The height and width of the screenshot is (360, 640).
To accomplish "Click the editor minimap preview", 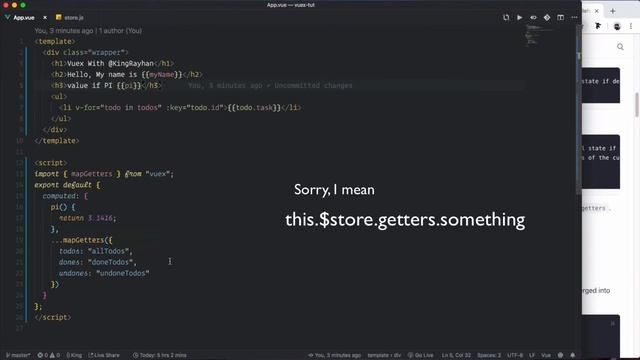I will click(539, 35).
